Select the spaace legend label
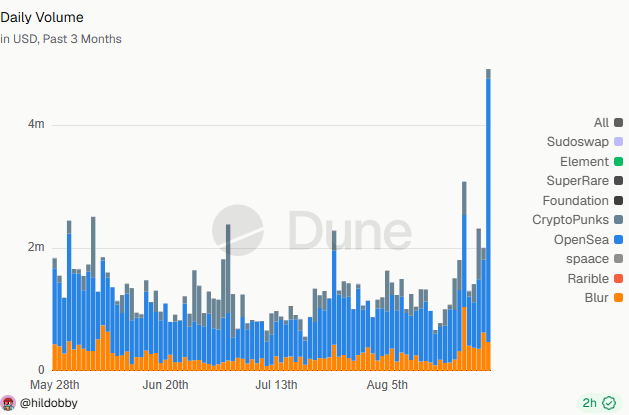Image resolution: width=629 pixels, height=415 pixels. 587,259
